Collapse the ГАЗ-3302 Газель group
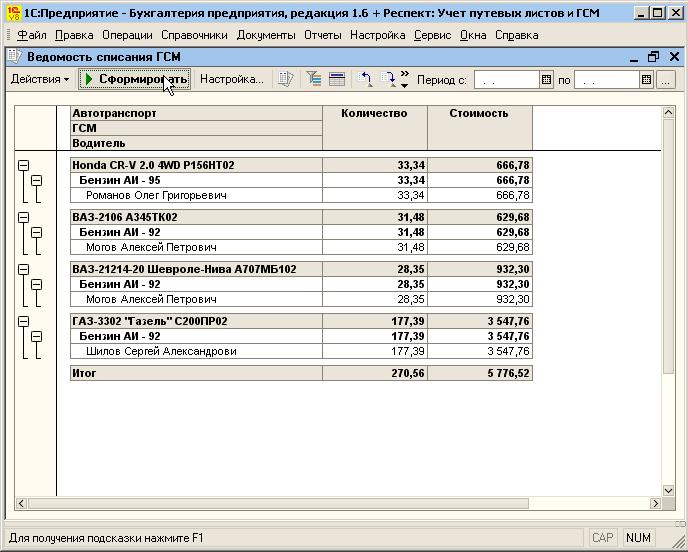Image resolution: width=688 pixels, height=552 pixels. click(x=24, y=321)
